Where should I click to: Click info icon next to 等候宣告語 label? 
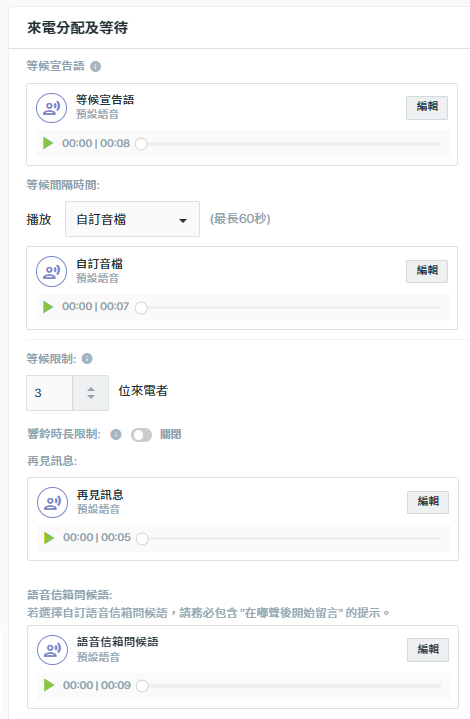95,66
